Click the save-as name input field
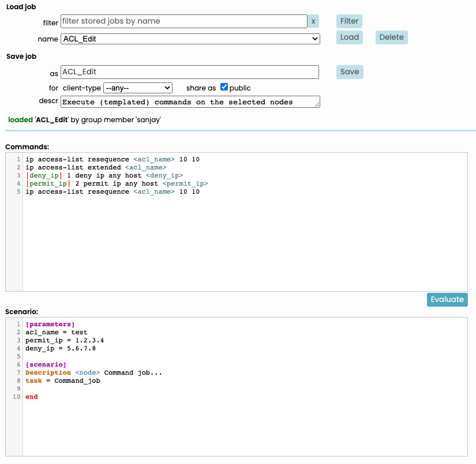Image resolution: width=476 pixels, height=464 pixels. coord(189,72)
